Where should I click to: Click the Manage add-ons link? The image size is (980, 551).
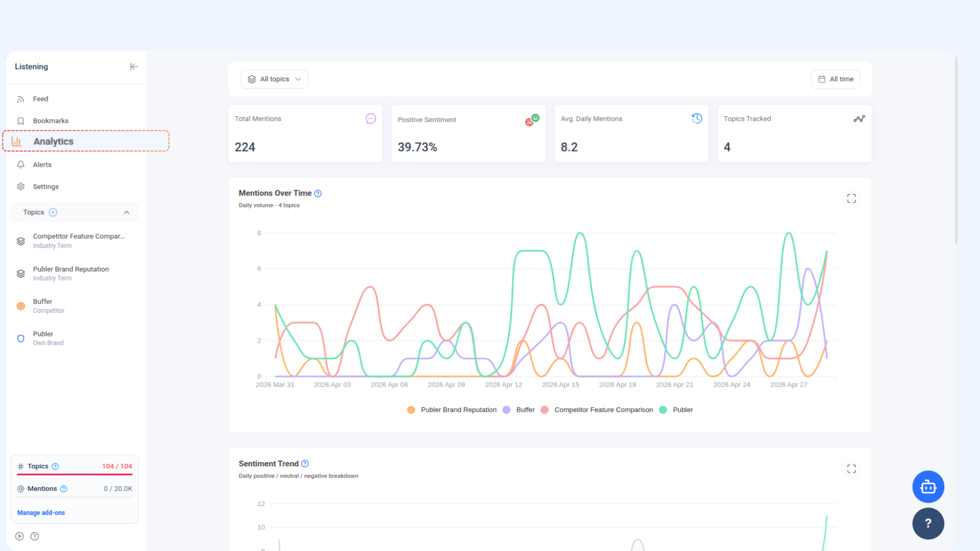point(41,513)
